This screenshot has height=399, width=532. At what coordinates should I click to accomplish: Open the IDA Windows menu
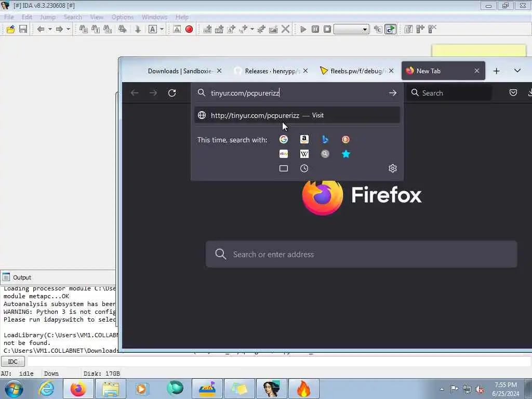154,17
